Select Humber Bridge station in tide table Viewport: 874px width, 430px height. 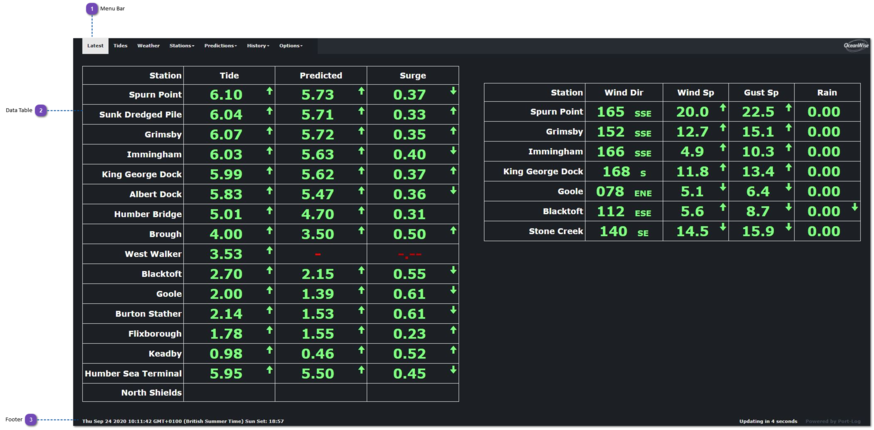coord(155,214)
